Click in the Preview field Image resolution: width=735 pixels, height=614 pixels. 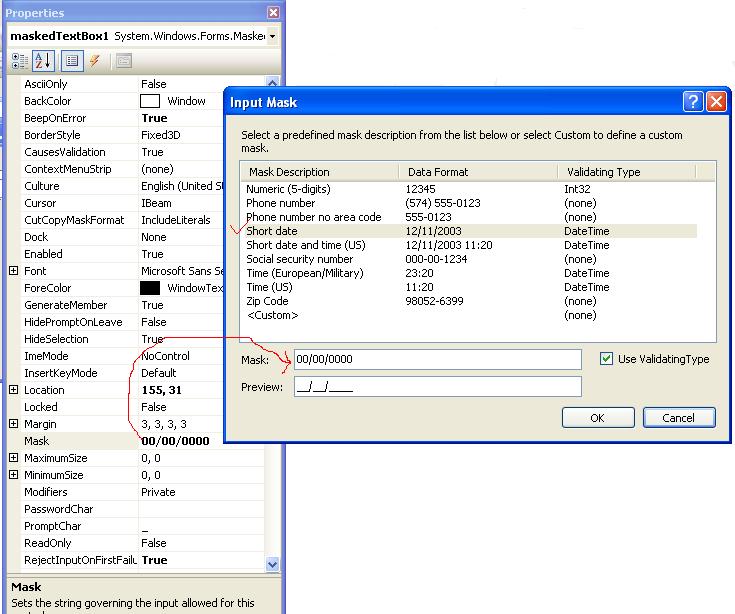[x=438, y=387]
